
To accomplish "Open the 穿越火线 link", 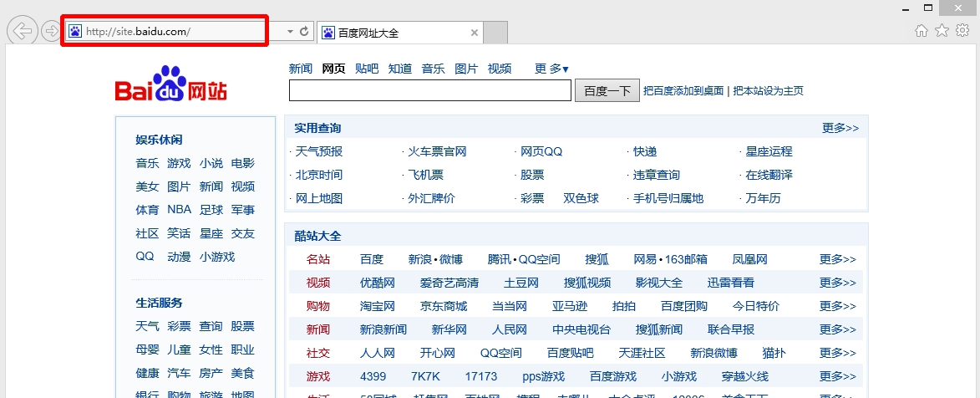I will click(745, 376).
